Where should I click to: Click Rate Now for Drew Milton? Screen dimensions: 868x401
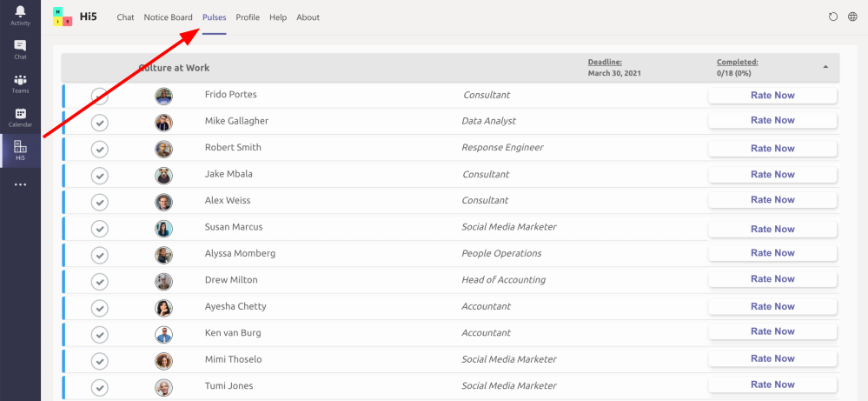(772, 279)
